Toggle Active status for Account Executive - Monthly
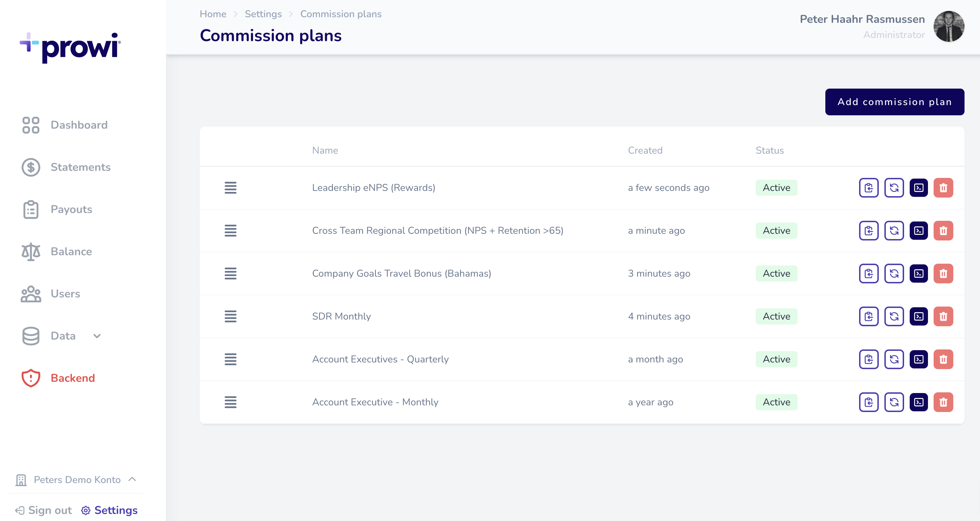This screenshot has height=521, width=980. 776,402
